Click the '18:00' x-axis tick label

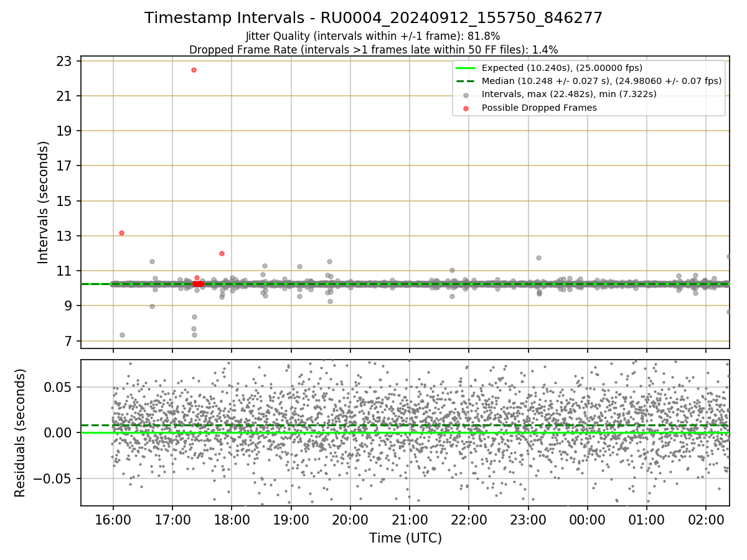pos(232,519)
